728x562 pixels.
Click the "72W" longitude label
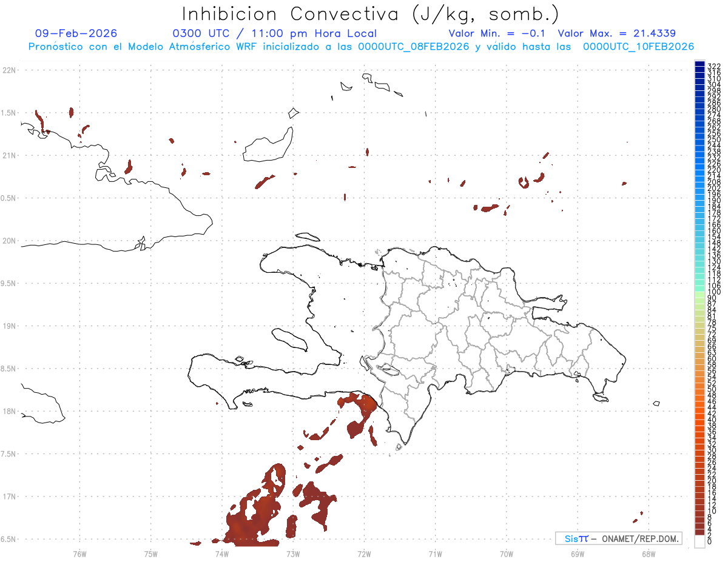pos(364,553)
